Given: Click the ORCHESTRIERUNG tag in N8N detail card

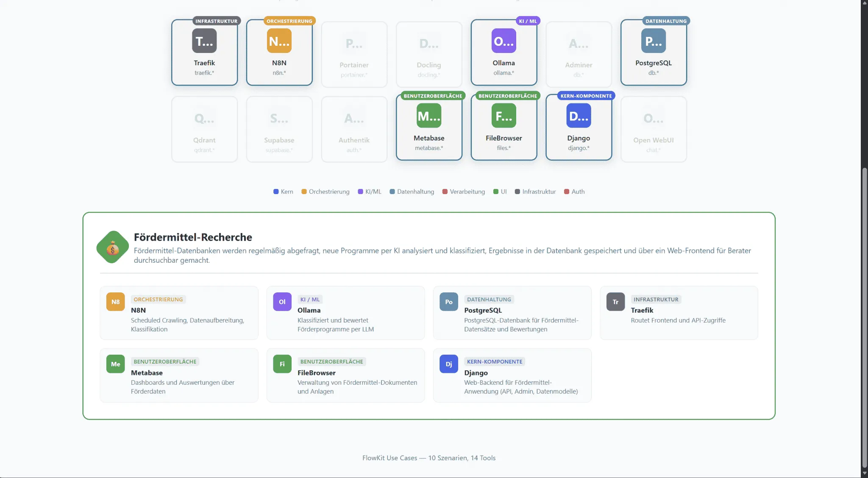Looking at the screenshot, I should pyautogui.click(x=159, y=300).
